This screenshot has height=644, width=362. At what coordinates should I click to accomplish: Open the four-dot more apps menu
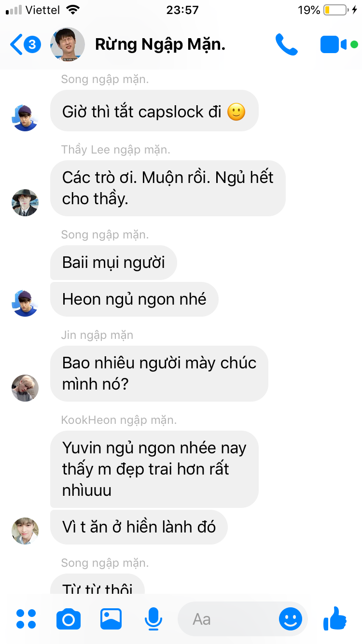point(26,619)
